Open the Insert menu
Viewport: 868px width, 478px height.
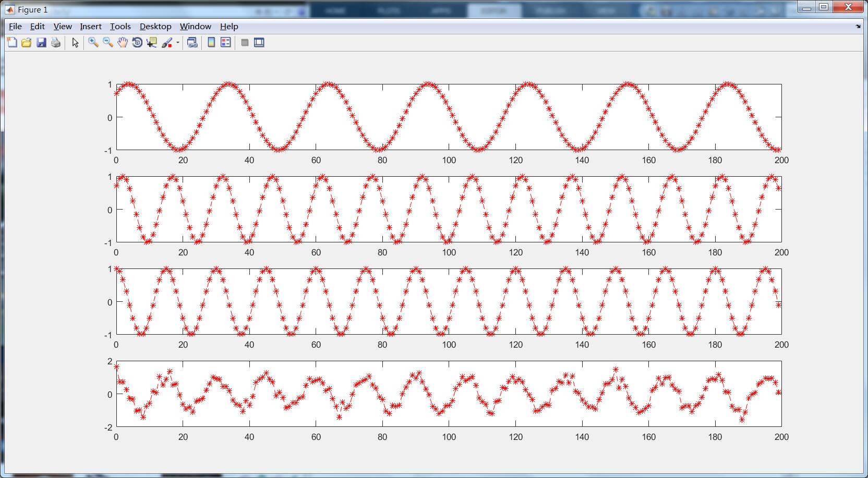(91, 26)
